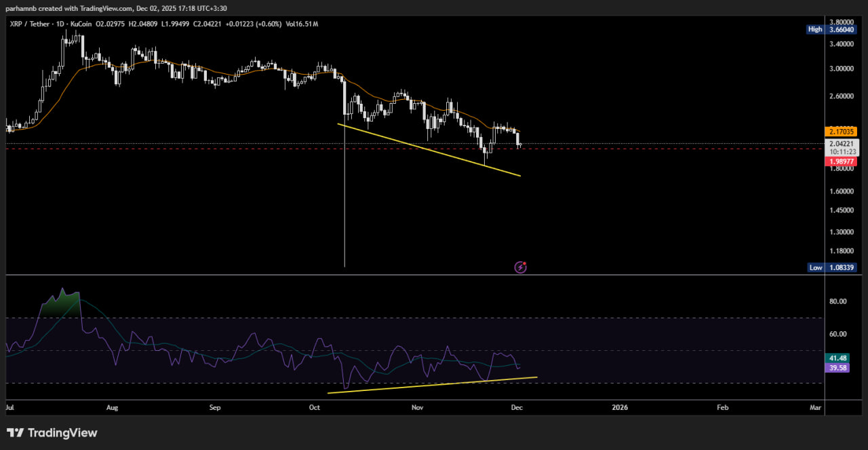Click the Dec label on time axis

pos(516,407)
